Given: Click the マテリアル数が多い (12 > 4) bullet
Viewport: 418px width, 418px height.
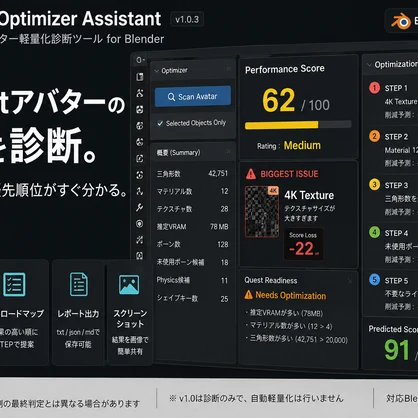Looking at the screenshot, I should click(289, 326).
